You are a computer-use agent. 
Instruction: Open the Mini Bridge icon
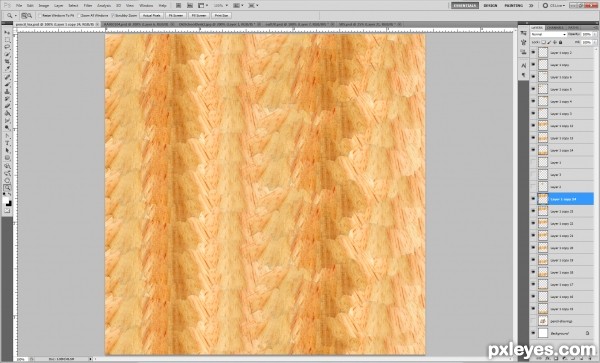pos(190,5)
